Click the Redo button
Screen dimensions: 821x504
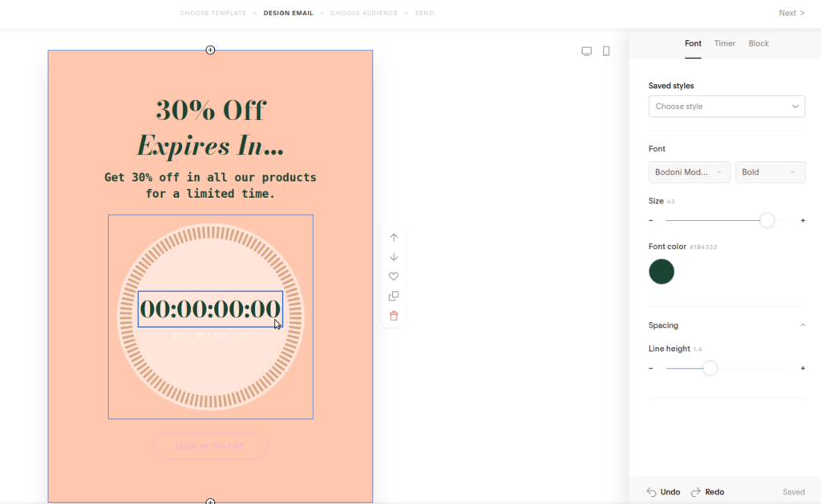[707, 492]
